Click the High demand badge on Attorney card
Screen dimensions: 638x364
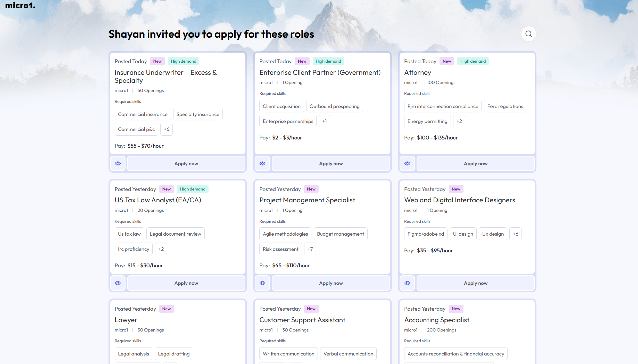(473, 61)
